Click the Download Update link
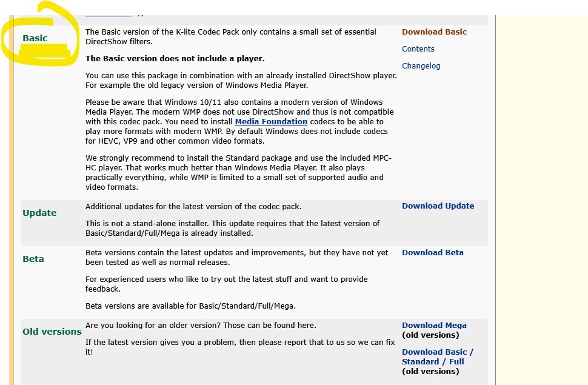 tap(438, 206)
